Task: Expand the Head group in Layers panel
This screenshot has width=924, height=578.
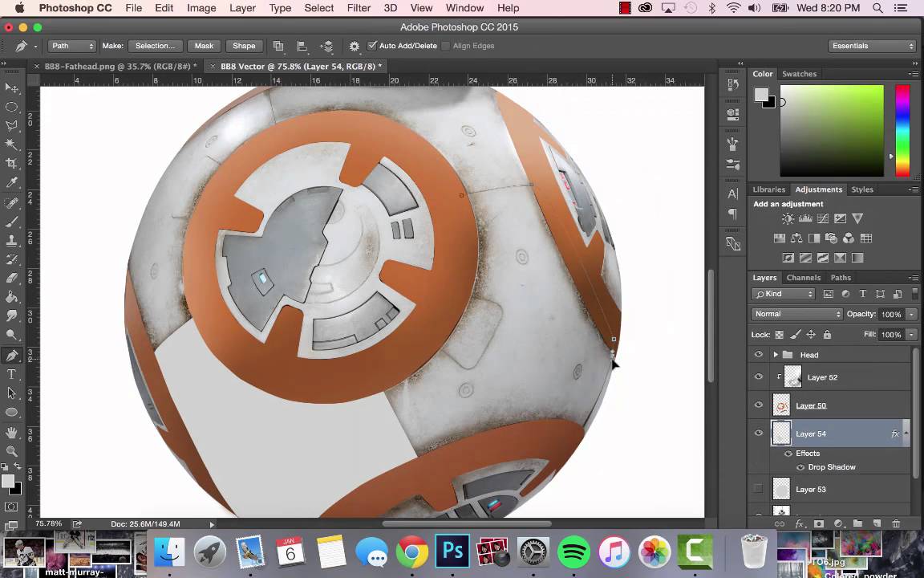Action: pyautogui.click(x=775, y=354)
